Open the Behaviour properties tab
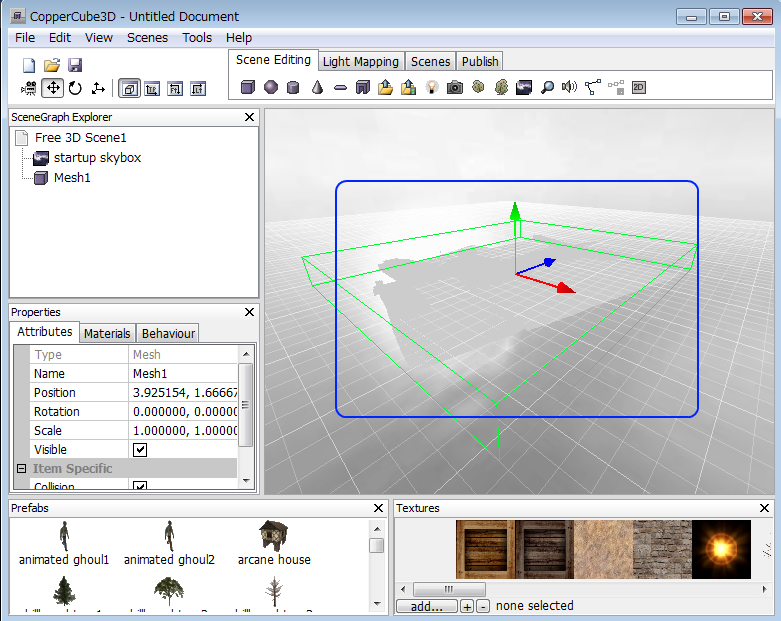This screenshot has height=621, width=781. click(x=168, y=333)
